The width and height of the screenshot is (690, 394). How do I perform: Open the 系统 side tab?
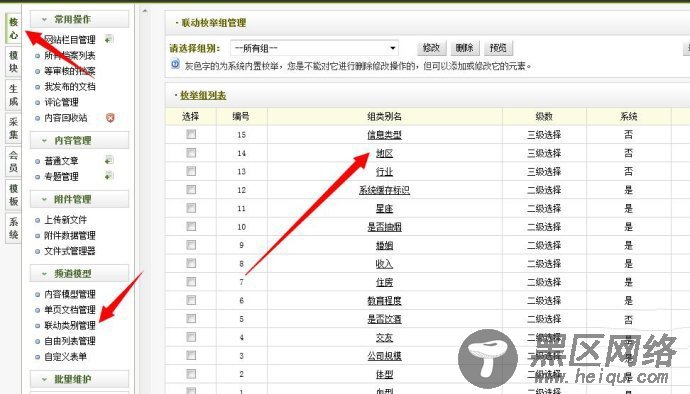pyautogui.click(x=14, y=228)
